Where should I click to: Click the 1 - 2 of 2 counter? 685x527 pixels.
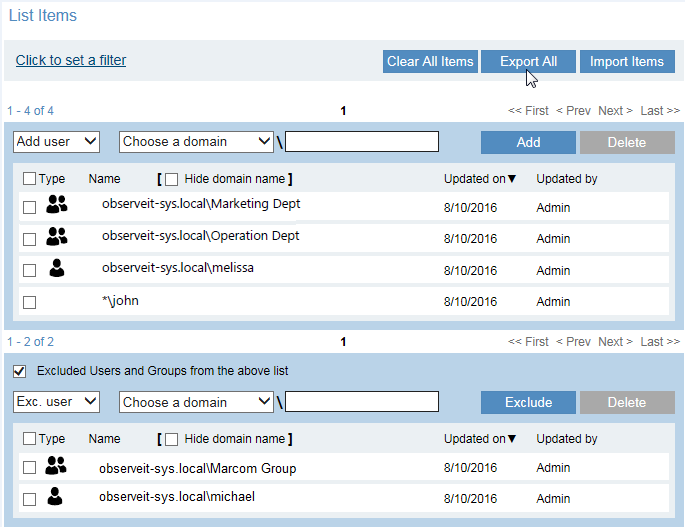[x=30, y=342]
